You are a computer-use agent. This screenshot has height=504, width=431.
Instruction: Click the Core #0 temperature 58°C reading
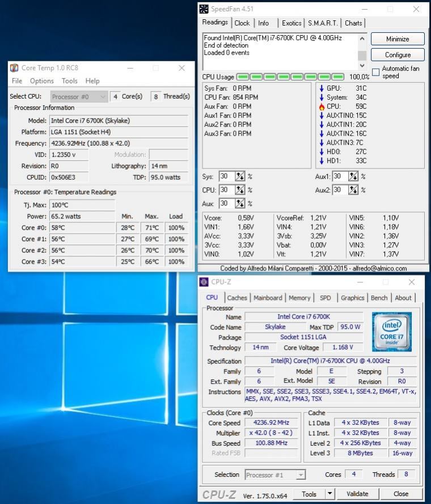pos(82,228)
